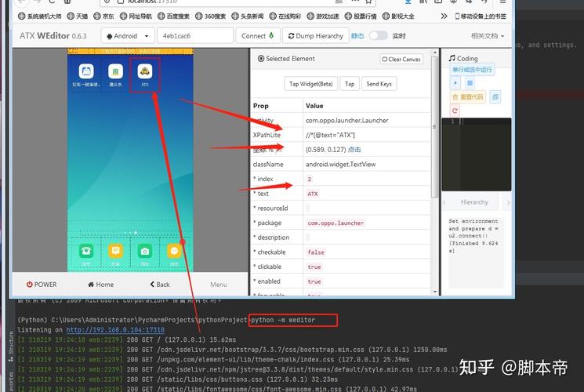This screenshot has height=392, width=584.
Task: Open the 京东 bookmark
Action: pos(104,16)
